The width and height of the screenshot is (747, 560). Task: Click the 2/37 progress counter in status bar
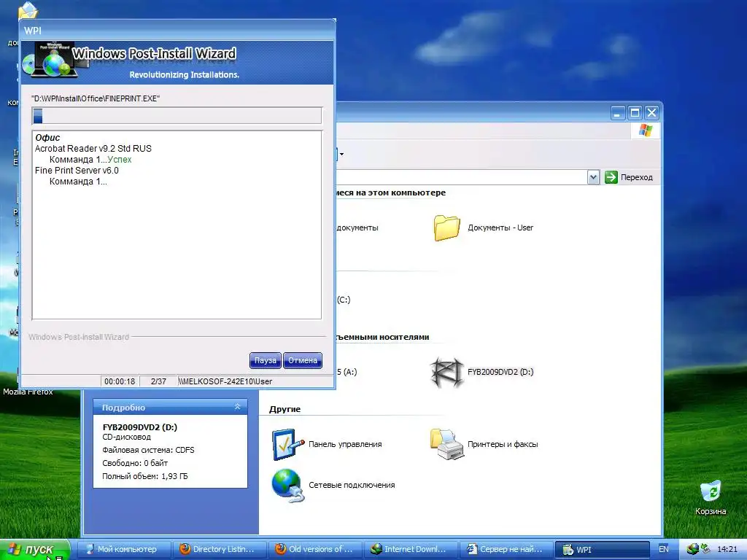tap(158, 381)
